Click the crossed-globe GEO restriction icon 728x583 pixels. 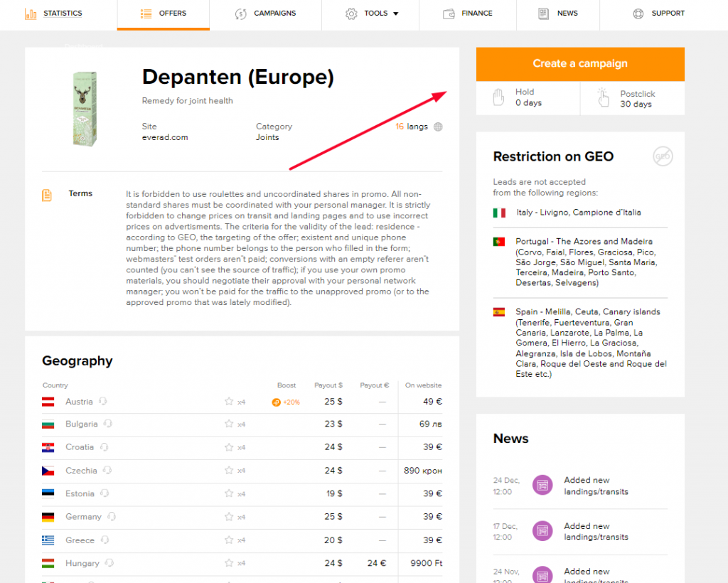pos(662,157)
